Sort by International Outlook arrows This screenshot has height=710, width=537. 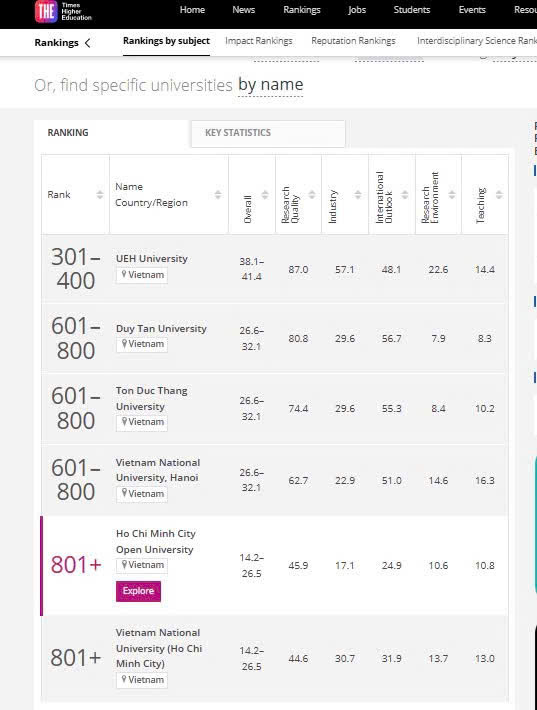point(405,195)
